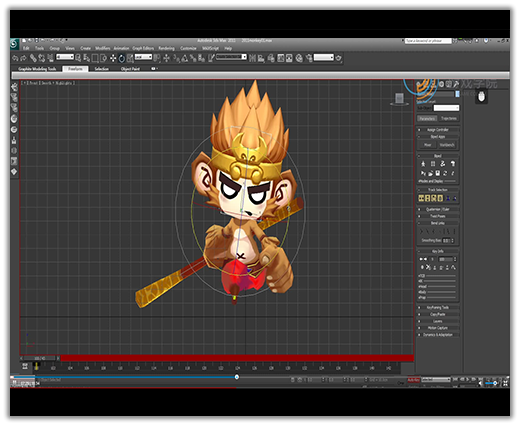Click Body Rotation in Track Selection

point(434,198)
